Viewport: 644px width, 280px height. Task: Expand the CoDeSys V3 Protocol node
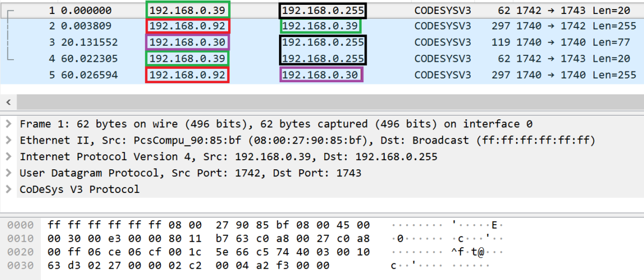point(9,189)
